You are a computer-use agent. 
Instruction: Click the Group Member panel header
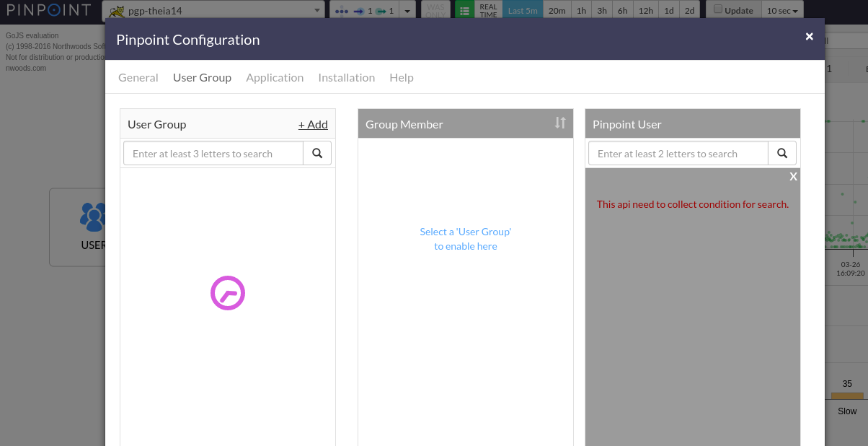point(466,123)
